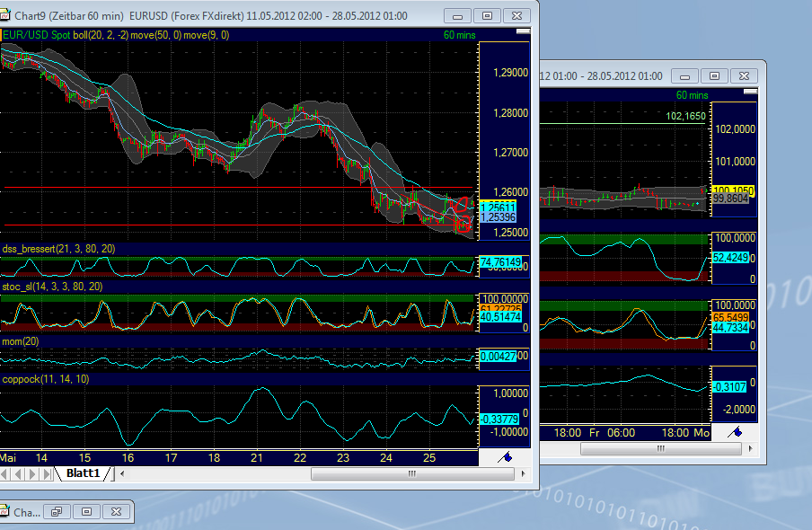Click the '60 mins' timeframe label on Chart9

(x=458, y=33)
